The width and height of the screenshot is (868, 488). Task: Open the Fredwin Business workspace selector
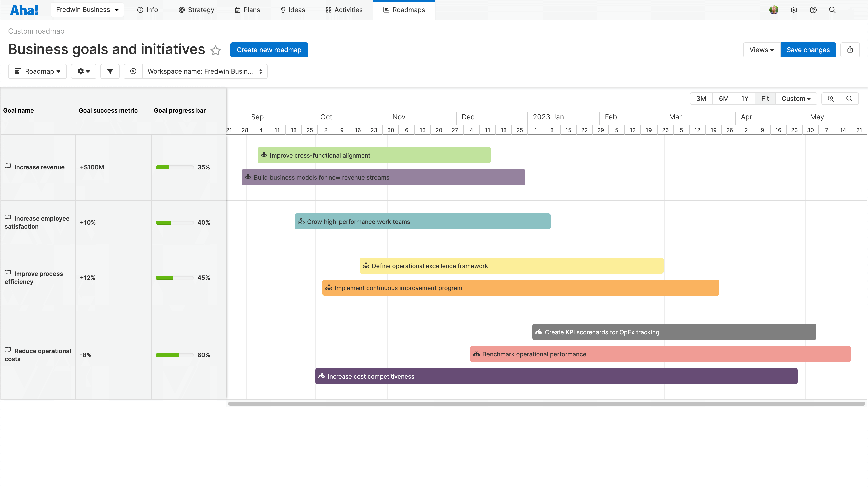[x=87, y=10]
